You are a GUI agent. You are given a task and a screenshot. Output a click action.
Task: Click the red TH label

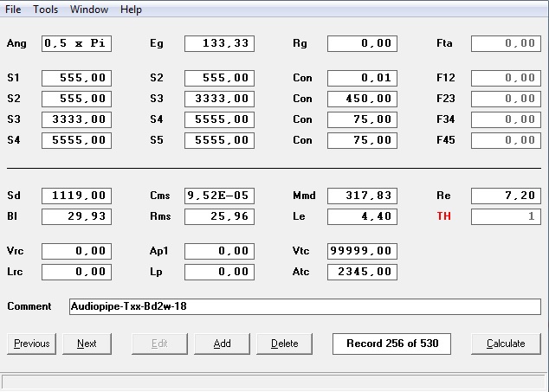coord(443,216)
